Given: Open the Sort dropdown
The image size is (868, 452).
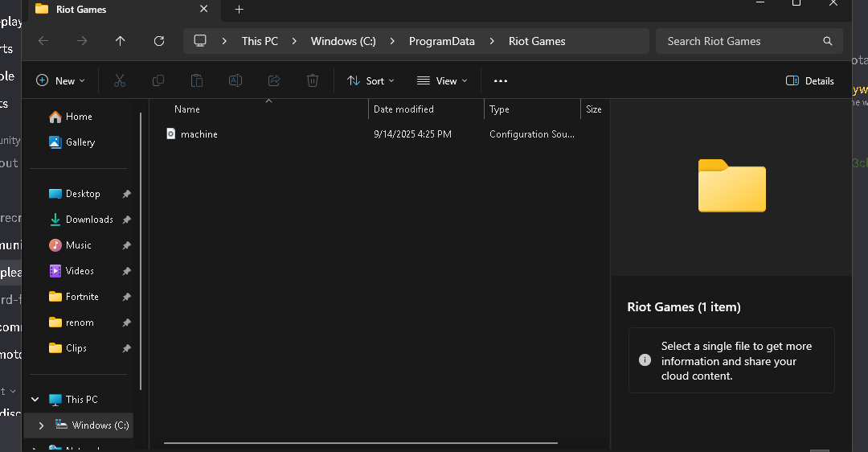Looking at the screenshot, I should [371, 81].
